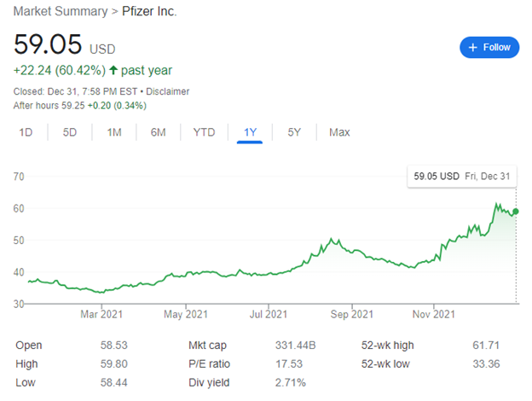
Task: Click the 59.05 USD chart tooltip
Action: [462, 177]
